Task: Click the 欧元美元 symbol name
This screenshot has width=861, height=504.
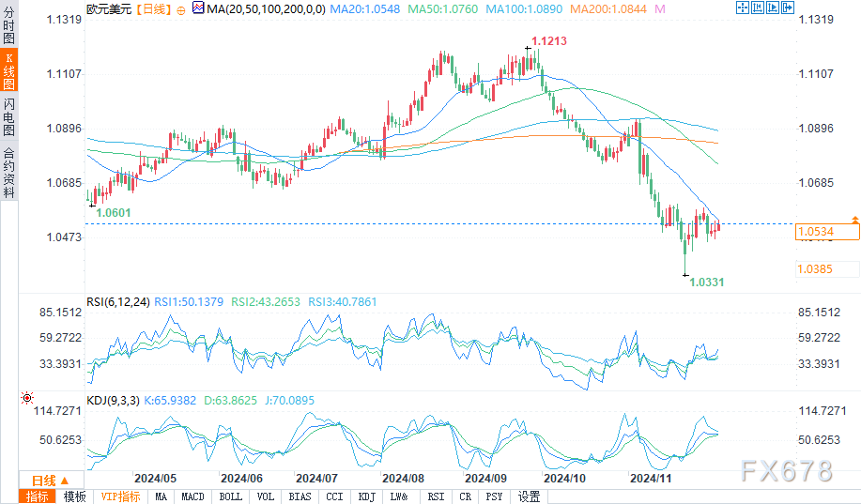Action: [x=109, y=9]
